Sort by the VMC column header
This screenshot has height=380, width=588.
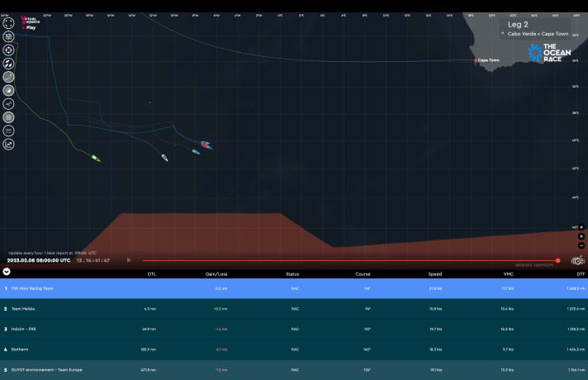tap(509, 274)
